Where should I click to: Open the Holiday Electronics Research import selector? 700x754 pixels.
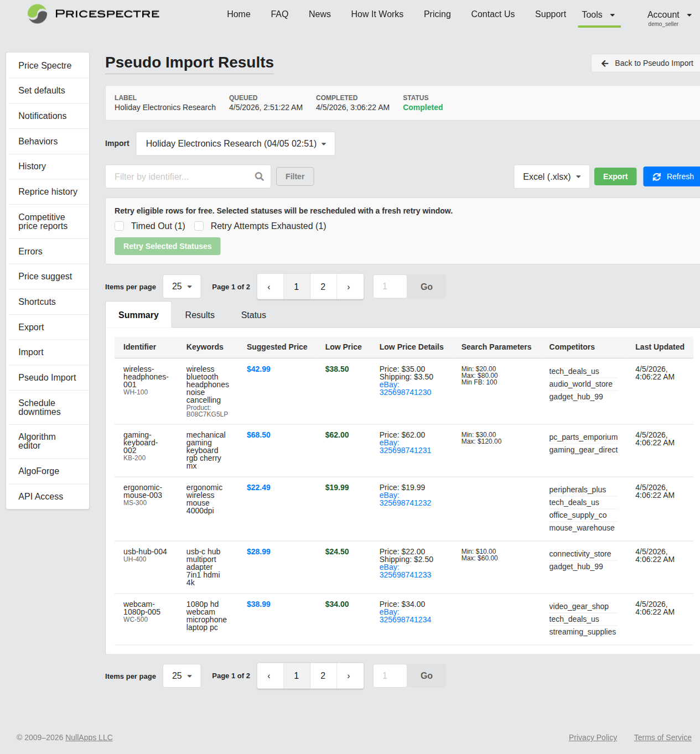(235, 144)
